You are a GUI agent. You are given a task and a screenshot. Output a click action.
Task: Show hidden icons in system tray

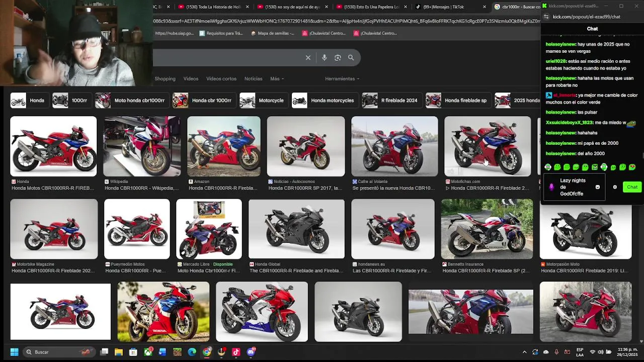click(x=524, y=352)
